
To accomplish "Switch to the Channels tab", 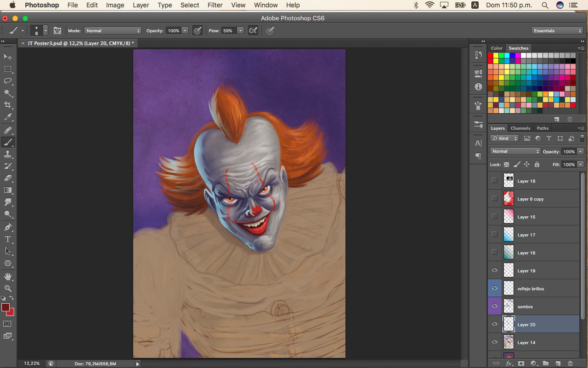I will pos(520,128).
